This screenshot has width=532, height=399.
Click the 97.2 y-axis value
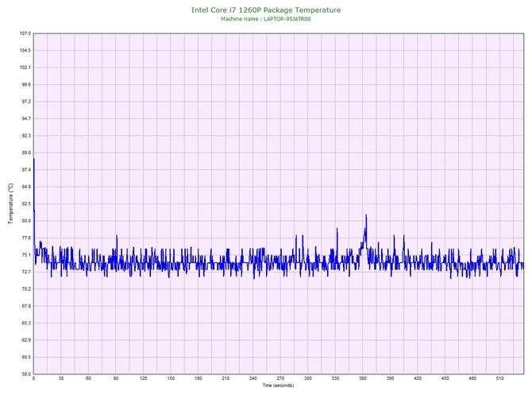(26, 102)
